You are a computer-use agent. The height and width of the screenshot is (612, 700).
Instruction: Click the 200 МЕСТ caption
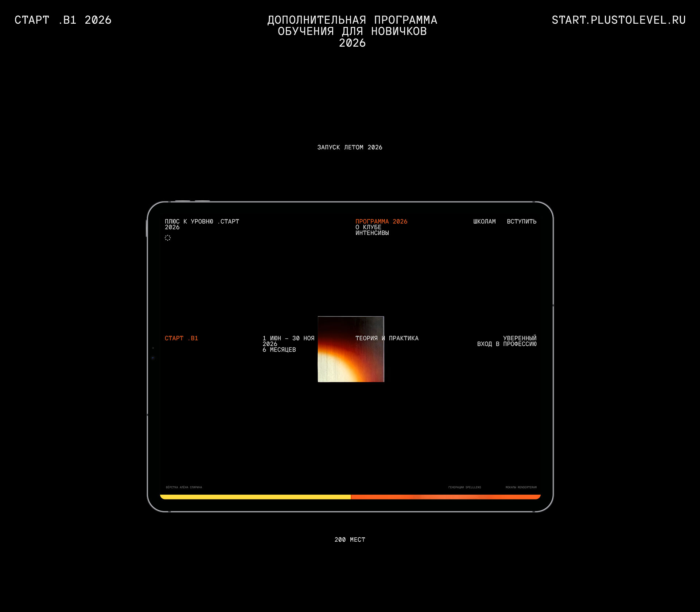click(350, 540)
